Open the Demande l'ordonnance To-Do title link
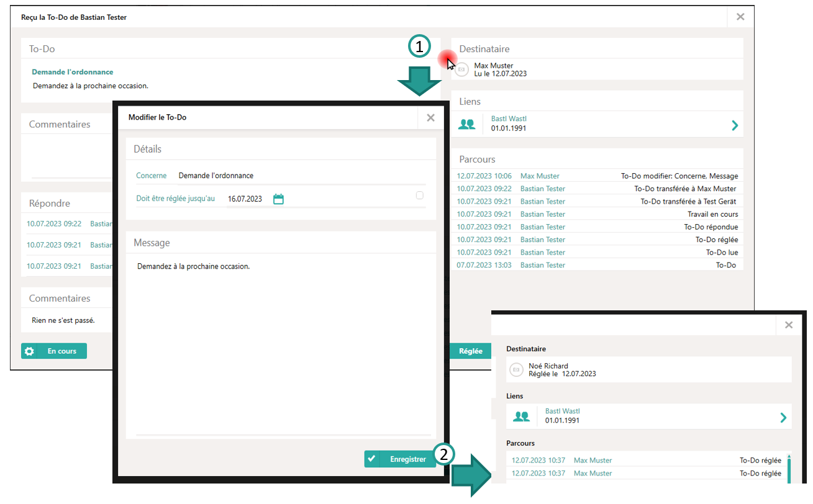 click(73, 72)
